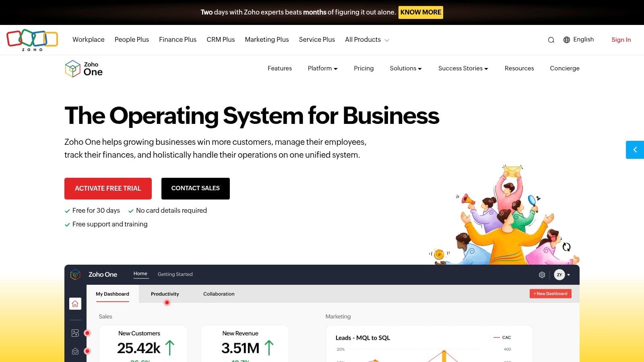Screen dimensions: 644x362
Task: Click the New Revenue 3.51M value
Action: click(240, 348)
